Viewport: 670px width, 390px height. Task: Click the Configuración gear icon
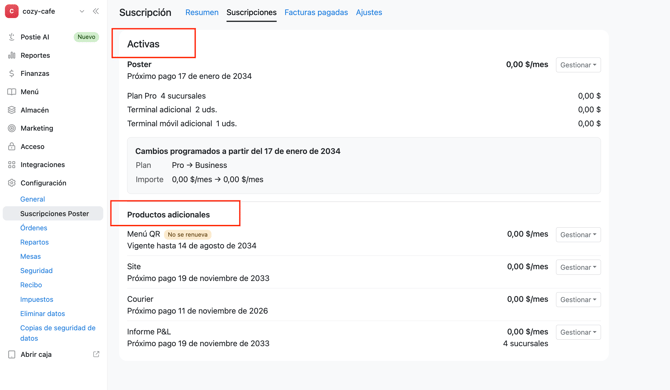point(12,183)
